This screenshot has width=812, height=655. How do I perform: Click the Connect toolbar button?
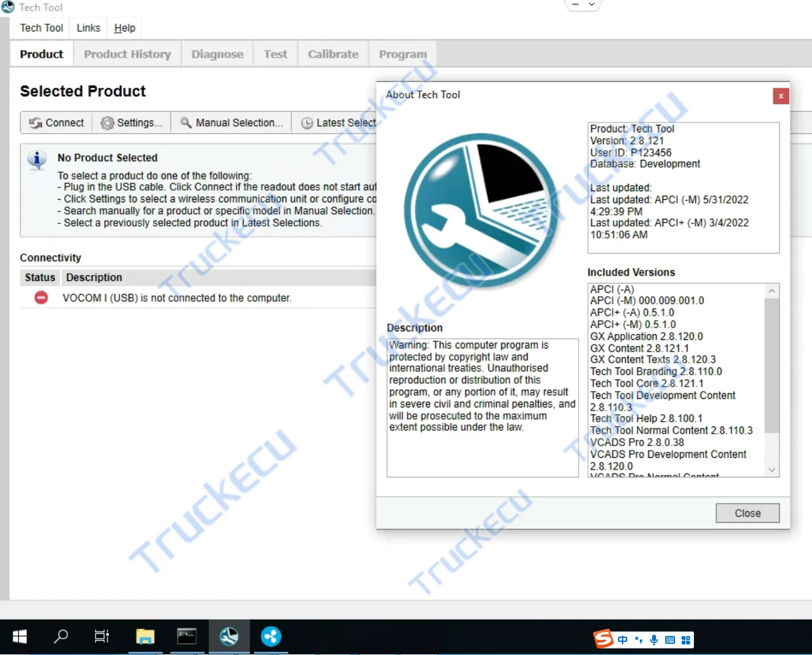click(56, 122)
